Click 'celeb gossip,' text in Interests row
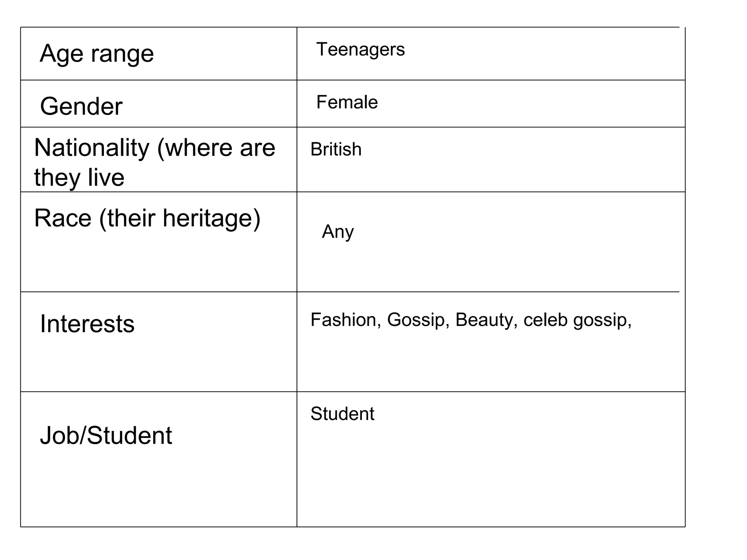This screenshot has height=560, width=747. pos(577,320)
